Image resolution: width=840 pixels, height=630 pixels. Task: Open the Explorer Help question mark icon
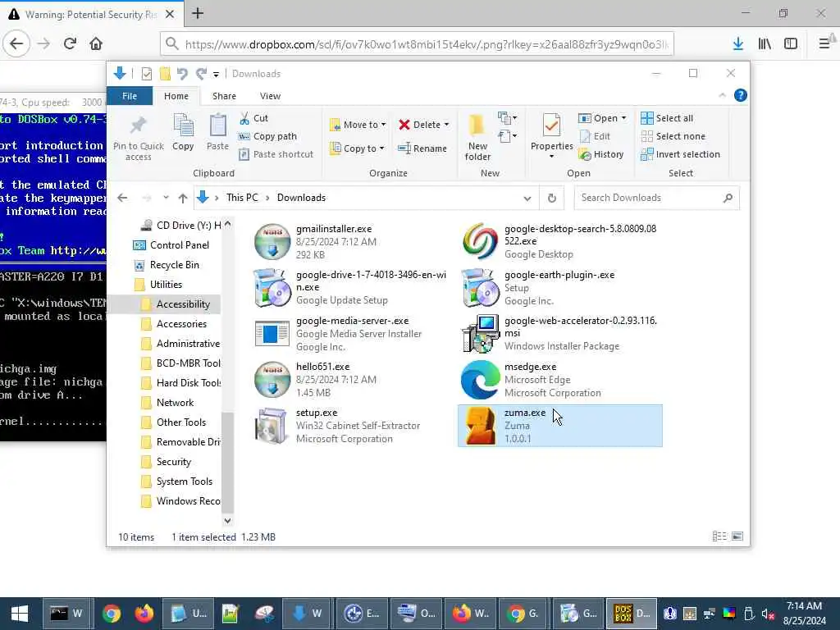click(741, 95)
